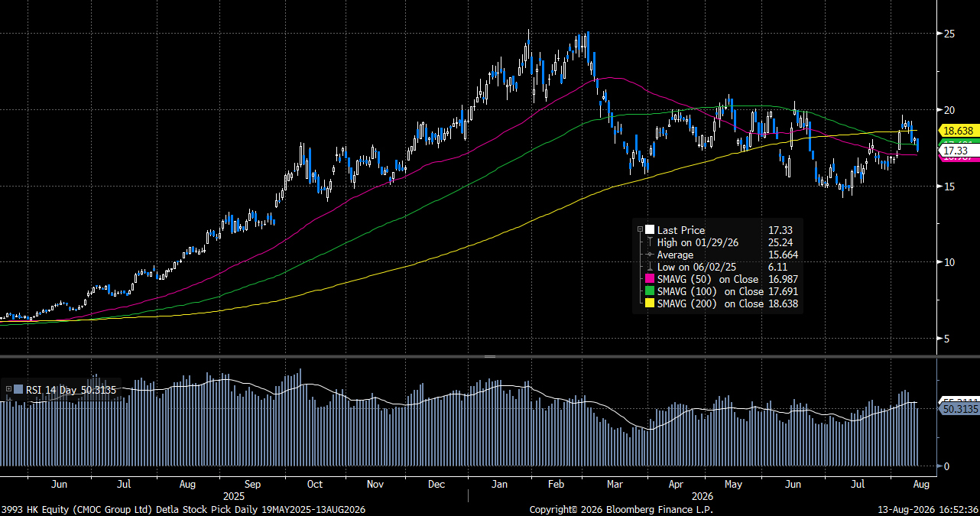Image resolution: width=980 pixels, height=516 pixels.
Task: Click the 25 price axis tick label
Action: (950, 34)
